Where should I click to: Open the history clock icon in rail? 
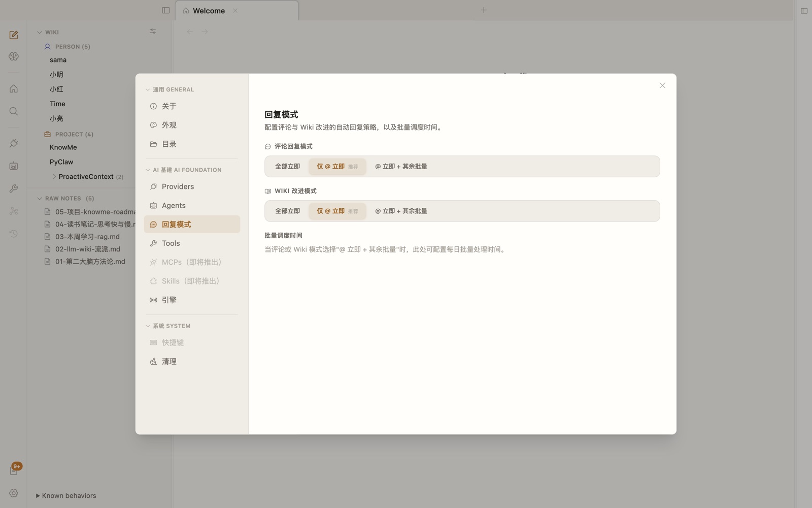click(14, 234)
